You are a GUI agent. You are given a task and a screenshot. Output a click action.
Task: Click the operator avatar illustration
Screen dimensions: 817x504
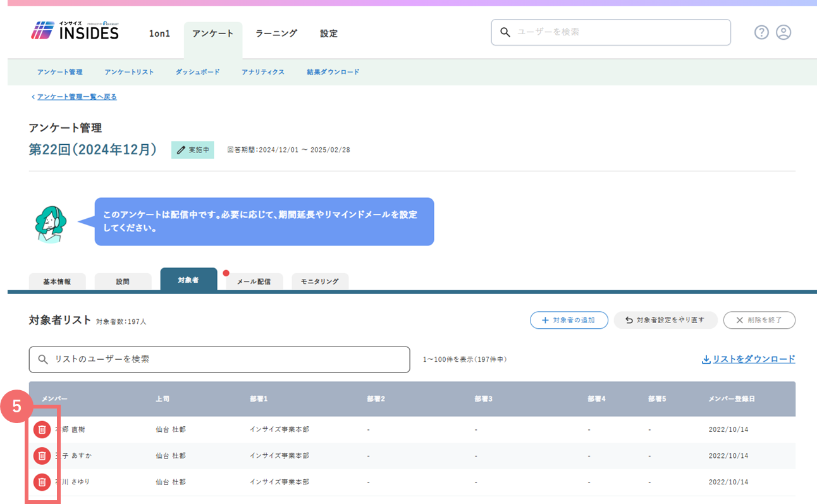click(x=51, y=223)
